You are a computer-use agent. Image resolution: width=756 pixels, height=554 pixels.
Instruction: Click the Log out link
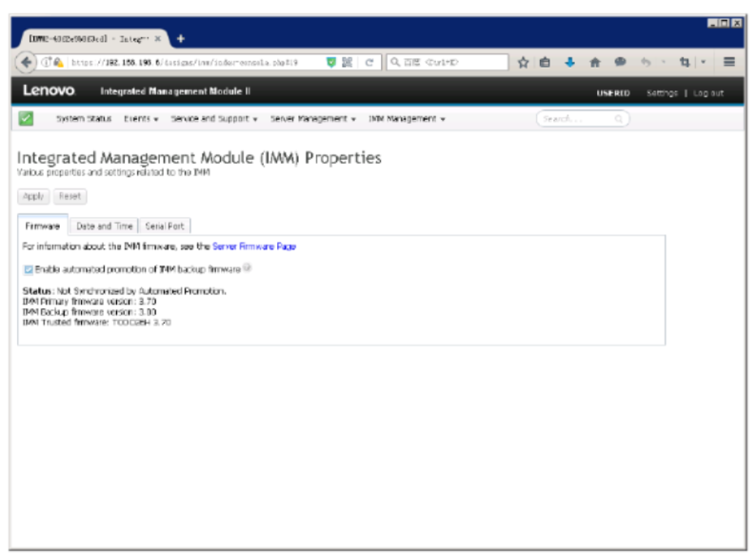[708, 93]
